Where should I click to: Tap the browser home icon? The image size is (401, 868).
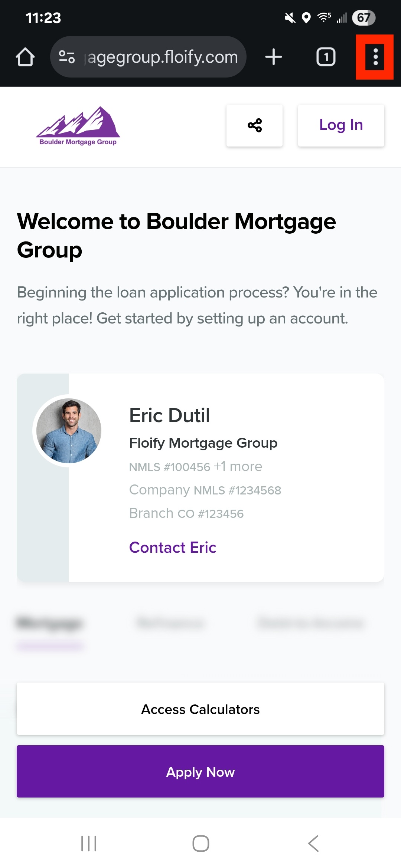[x=25, y=57]
